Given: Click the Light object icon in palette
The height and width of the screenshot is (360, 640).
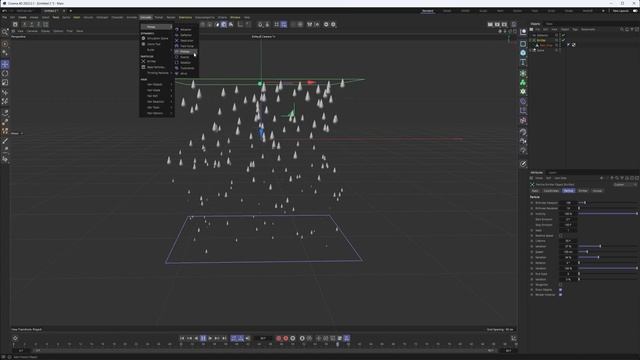Looking at the screenshot, I should pyautogui.click(x=523, y=150).
